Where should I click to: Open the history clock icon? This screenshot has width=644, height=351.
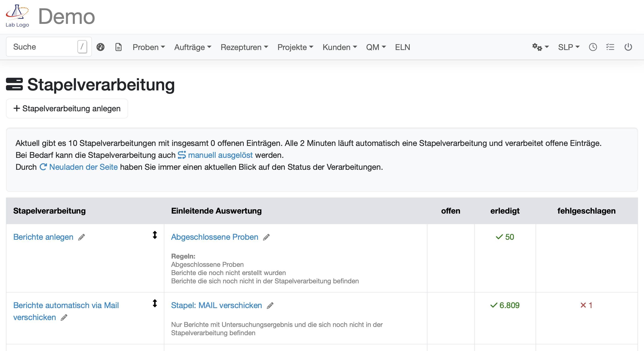pyautogui.click(x=593, y=47)
